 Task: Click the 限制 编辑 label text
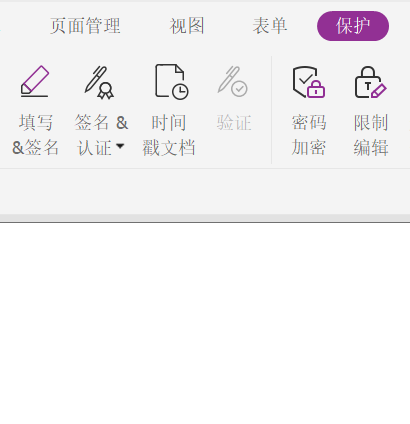pyautogui.click(x=371, y=135)
